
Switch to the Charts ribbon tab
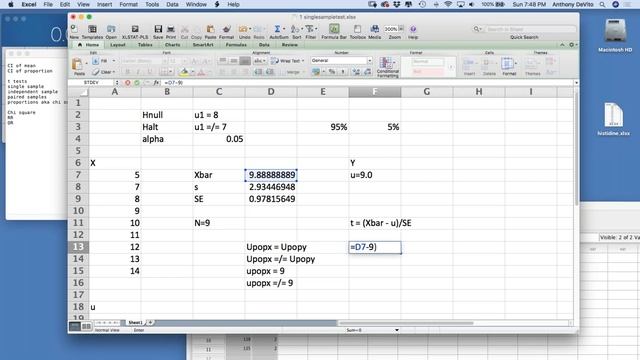(172, 45)
